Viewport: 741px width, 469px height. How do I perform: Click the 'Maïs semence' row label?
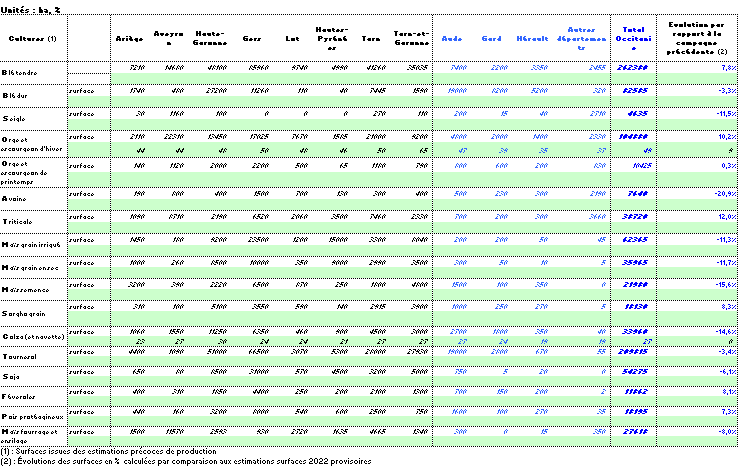coord(26,290)
